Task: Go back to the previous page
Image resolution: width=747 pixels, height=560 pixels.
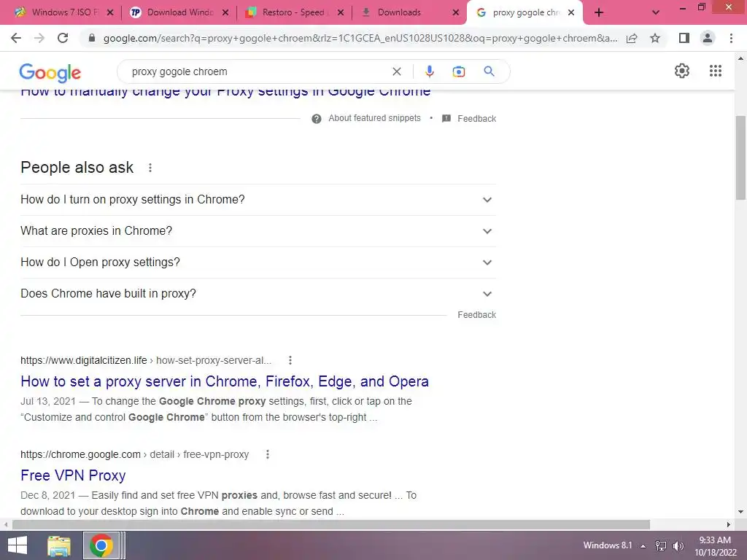Action: [16, 38]
